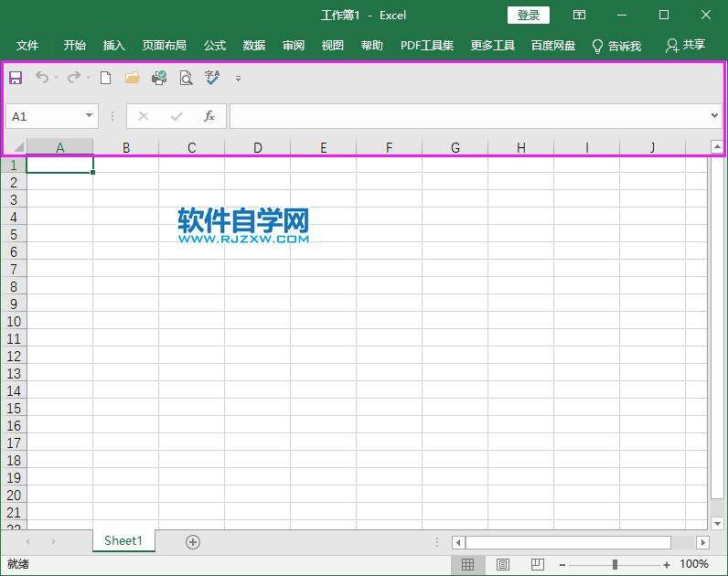Open the Name Box dropdown arrow
The image size is (728, 576).
[x=89, y=115]
